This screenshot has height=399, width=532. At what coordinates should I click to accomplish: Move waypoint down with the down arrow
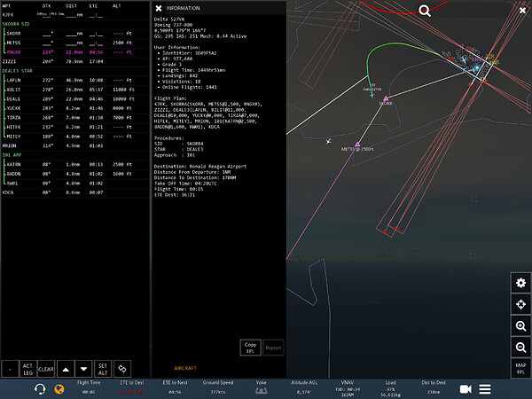tap(83, 369)
